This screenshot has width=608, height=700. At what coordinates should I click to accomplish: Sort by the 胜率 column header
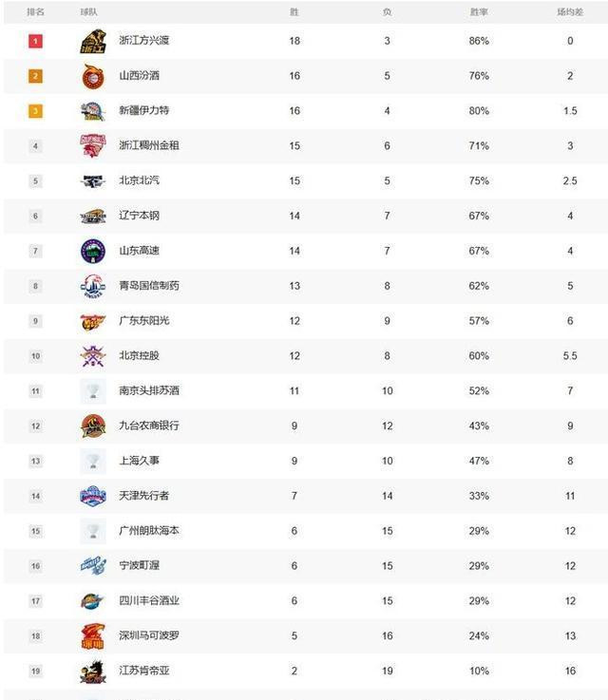point(479,12)
